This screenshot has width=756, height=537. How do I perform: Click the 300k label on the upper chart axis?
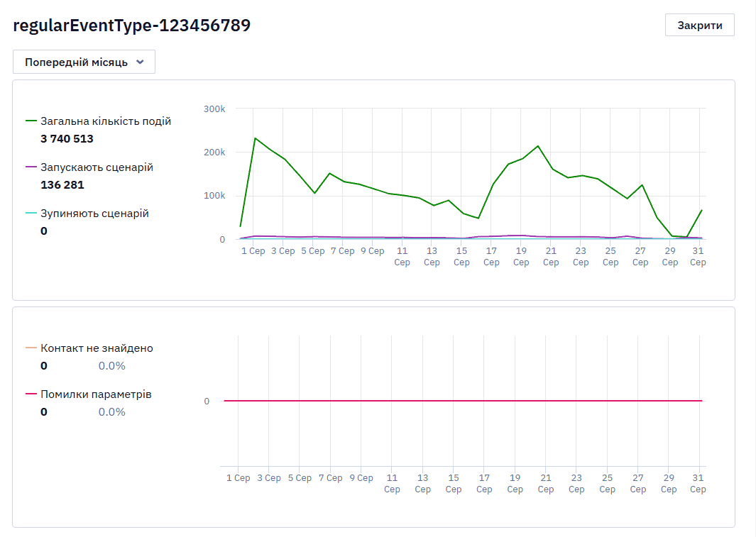coord(214,109)
